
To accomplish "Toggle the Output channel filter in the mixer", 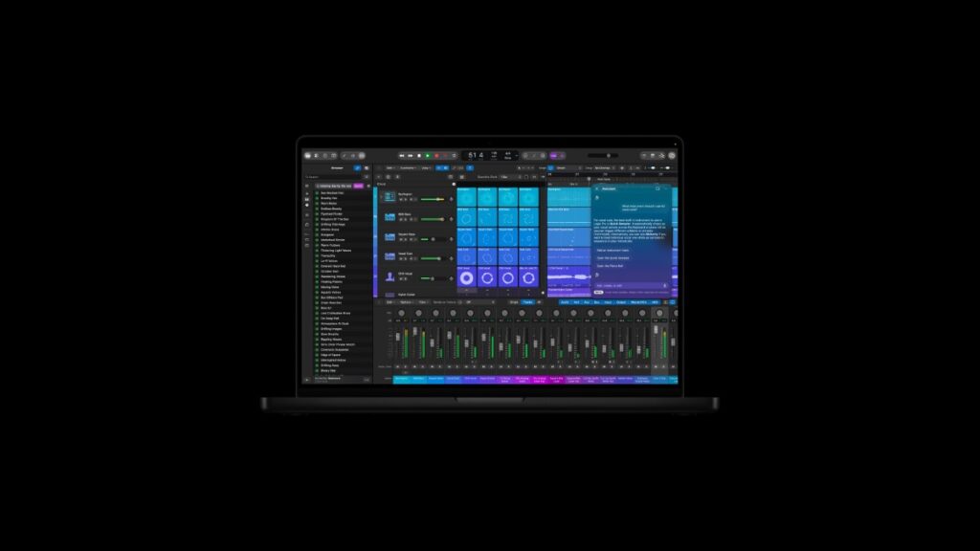I will point(621,302).
